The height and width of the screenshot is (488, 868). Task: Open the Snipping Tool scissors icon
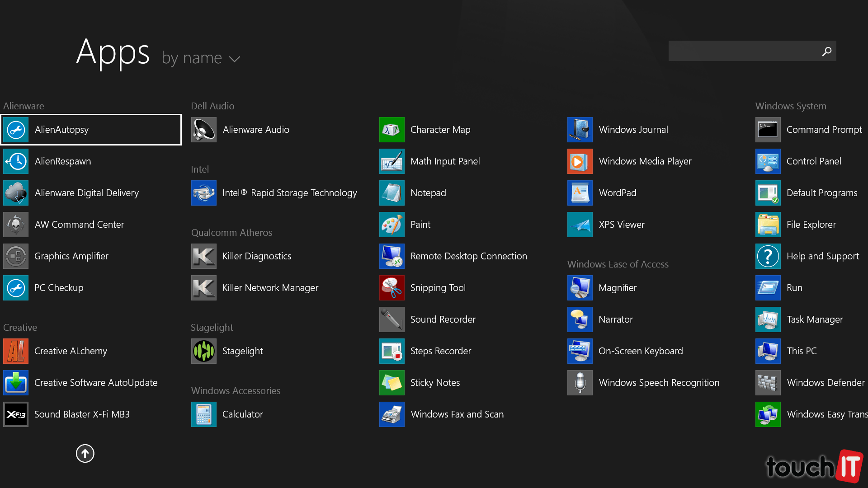click(x=392, y=288)
